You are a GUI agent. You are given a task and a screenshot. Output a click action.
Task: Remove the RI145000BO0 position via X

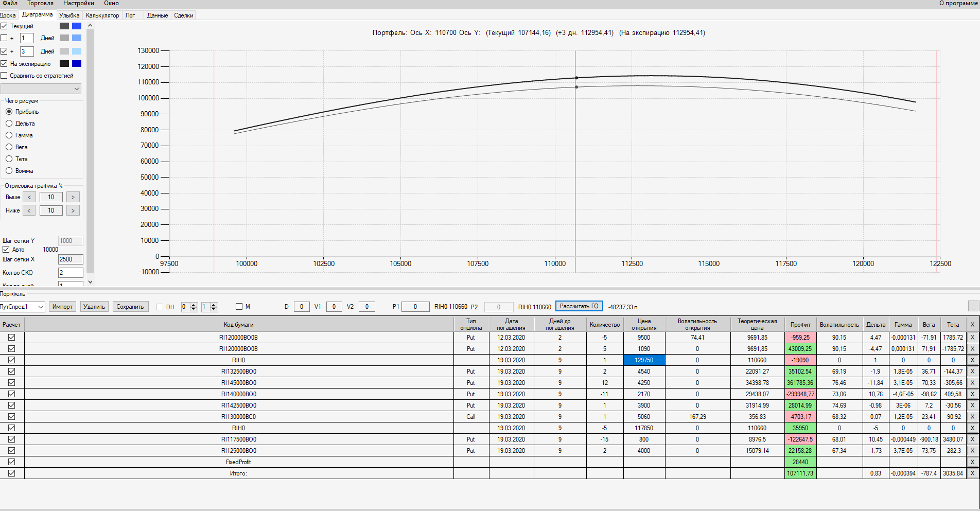972,383
